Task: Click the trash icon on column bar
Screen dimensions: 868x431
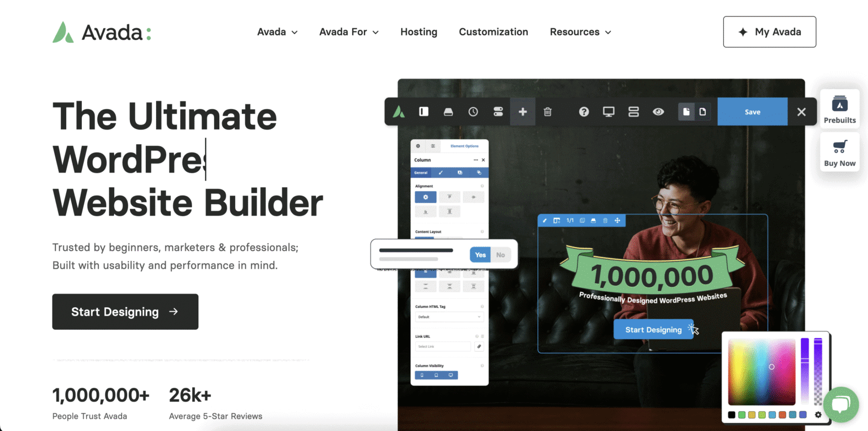Action: click(x=605, y=221)
